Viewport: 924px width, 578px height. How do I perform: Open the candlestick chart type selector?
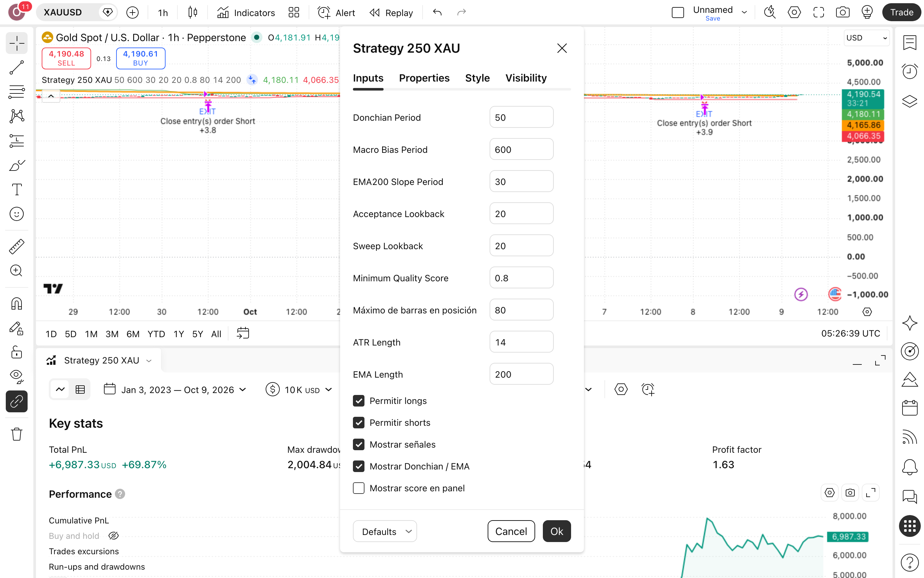193,13
